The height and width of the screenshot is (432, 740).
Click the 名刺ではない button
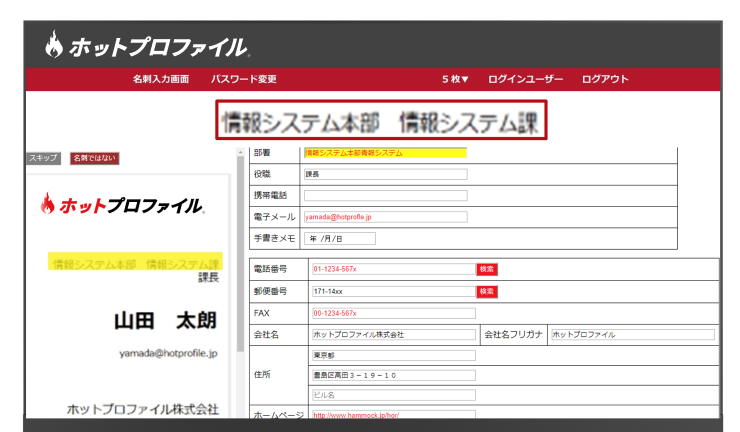(x=94, y=158)
